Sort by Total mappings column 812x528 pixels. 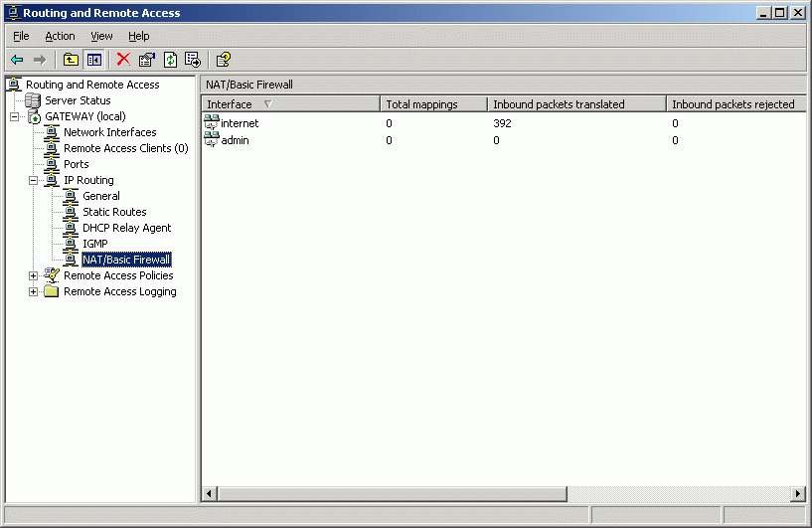coord(434,104)
